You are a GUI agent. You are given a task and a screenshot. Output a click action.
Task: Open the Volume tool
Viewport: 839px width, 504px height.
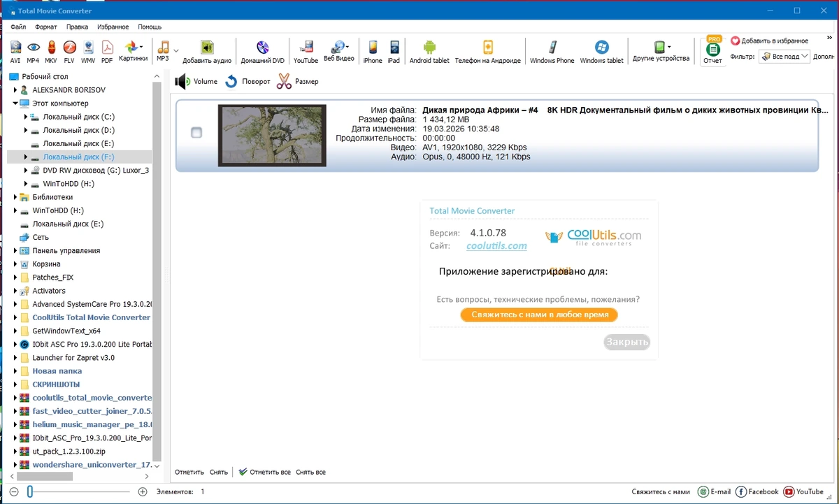coord(196,82)
